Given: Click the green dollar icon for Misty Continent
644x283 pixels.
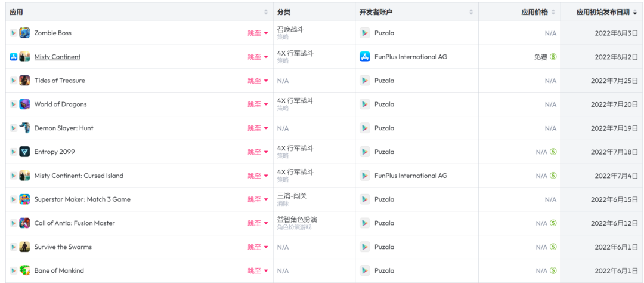Looking at the screenshot, I should click(x=553, y=57).
